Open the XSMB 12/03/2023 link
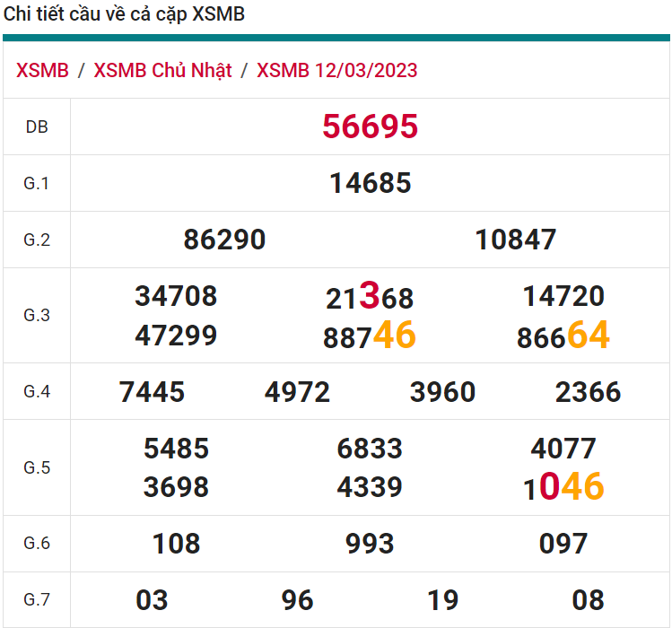Screen dimensions: 672x628 coord(336,70)
